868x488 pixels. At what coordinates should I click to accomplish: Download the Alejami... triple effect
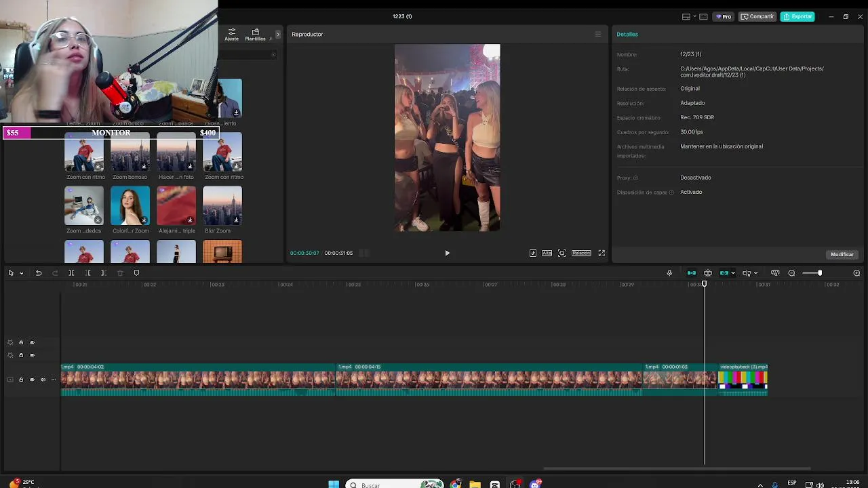pyautogui.click(x=190, y=220)
